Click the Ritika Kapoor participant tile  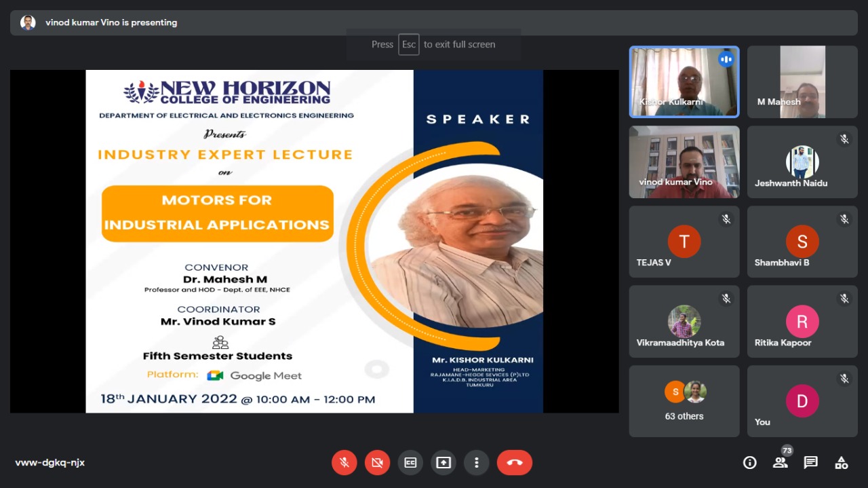(802, 322)
